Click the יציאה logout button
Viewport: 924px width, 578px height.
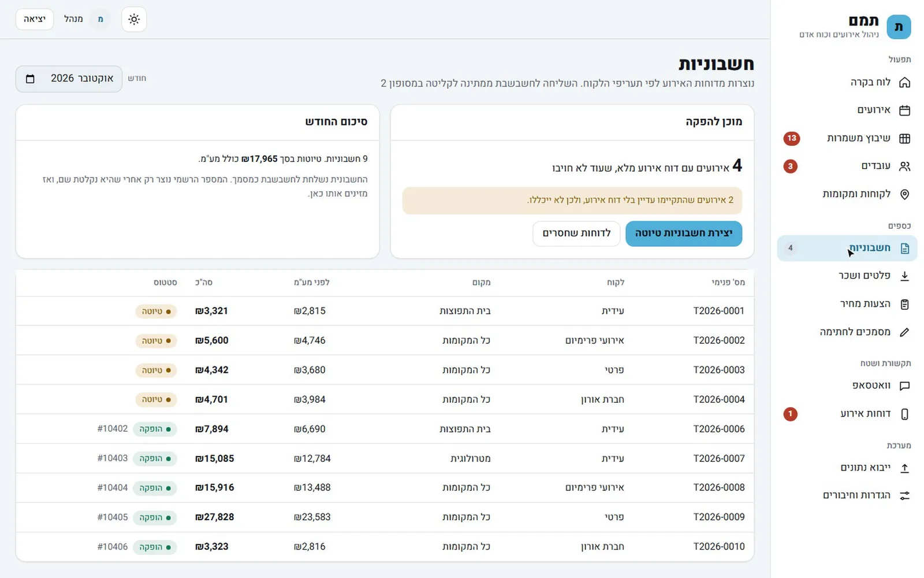pyautogui.click(x=35, y=19)
